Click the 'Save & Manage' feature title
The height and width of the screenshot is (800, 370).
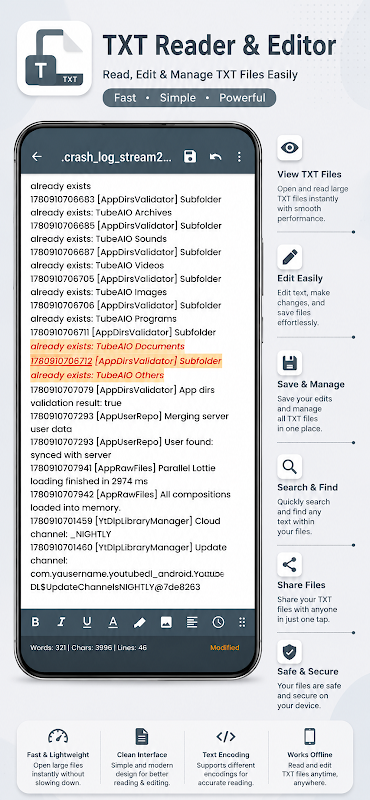311,384
